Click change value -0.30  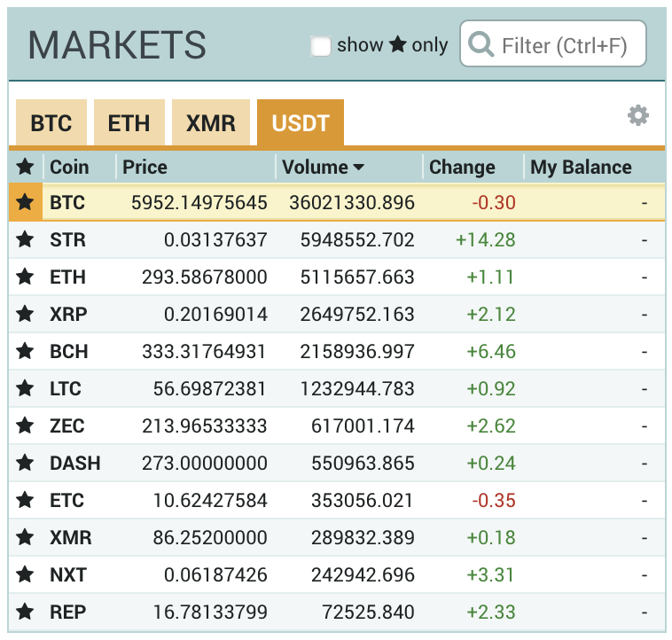point(494,203)
